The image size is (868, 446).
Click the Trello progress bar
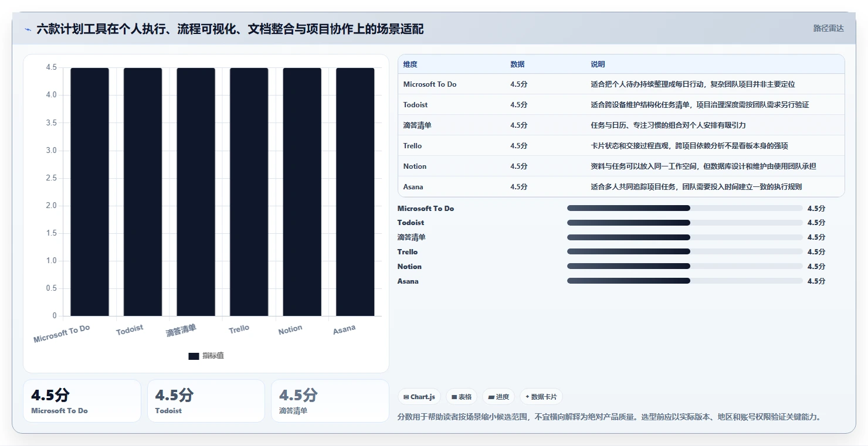[x=684, y=251]
